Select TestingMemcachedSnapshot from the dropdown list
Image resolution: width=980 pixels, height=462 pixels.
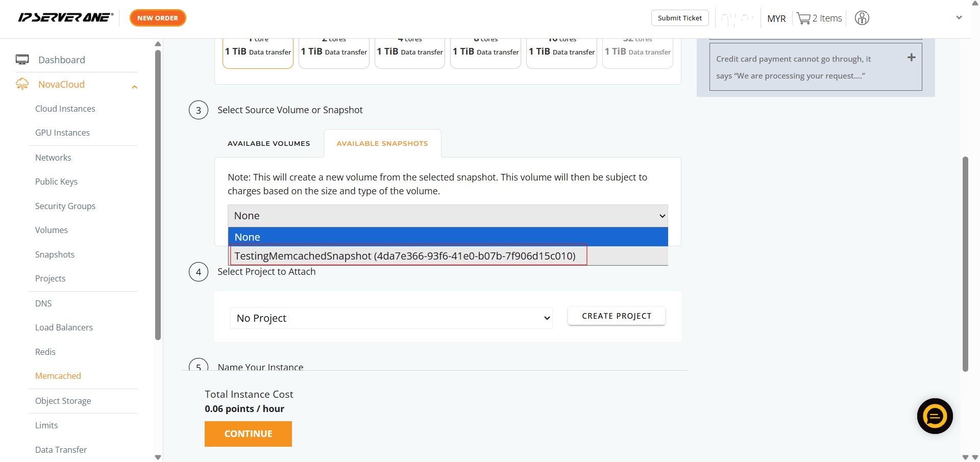[x=405, y=255]
